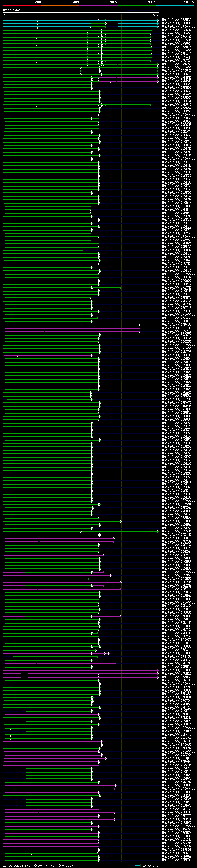
Task: Select hit label UniRef100_Q8RWB2
Action: (x=177, y=250)
